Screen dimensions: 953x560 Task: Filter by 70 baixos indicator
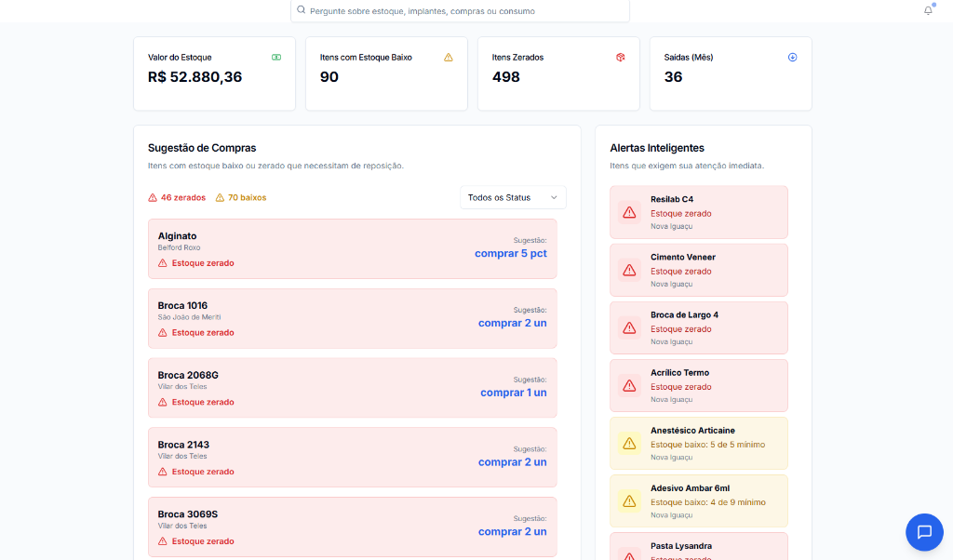click(x=241, y=198)
